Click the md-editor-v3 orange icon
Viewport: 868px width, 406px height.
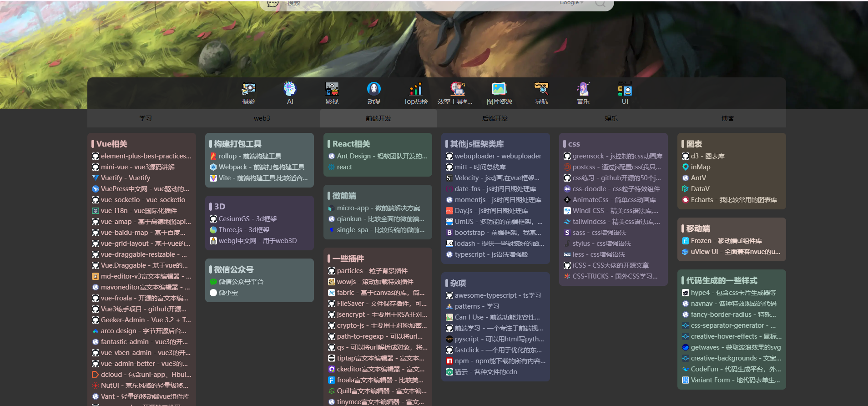click(x=96, y=276)
